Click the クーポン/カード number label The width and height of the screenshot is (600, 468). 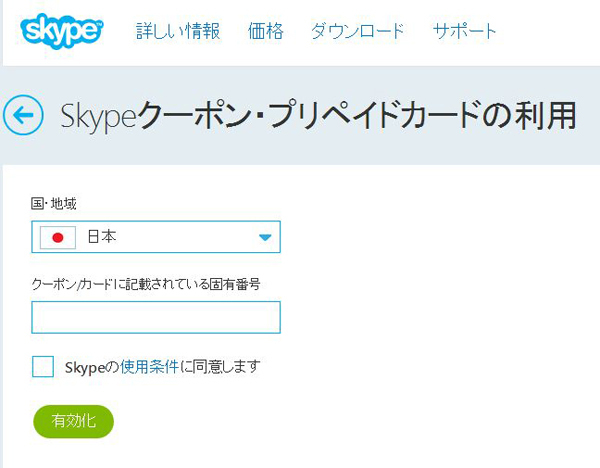(146, 284)
